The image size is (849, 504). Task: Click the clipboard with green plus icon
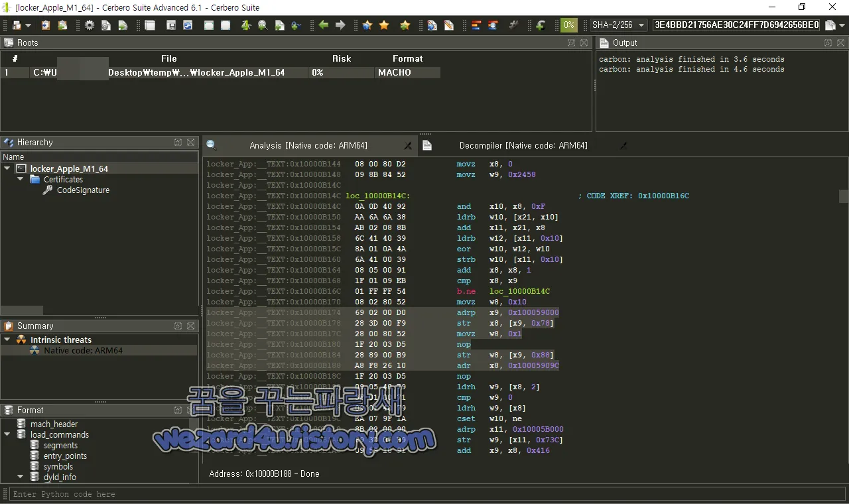point(62,25)
